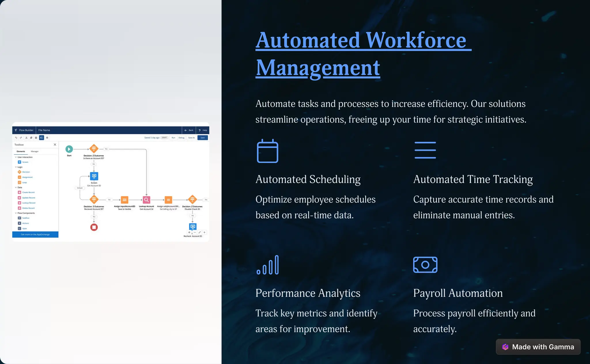This screenshot has height=364, width=590.
Task: Click the Made with Gamma badge
Action: [538, 347]
